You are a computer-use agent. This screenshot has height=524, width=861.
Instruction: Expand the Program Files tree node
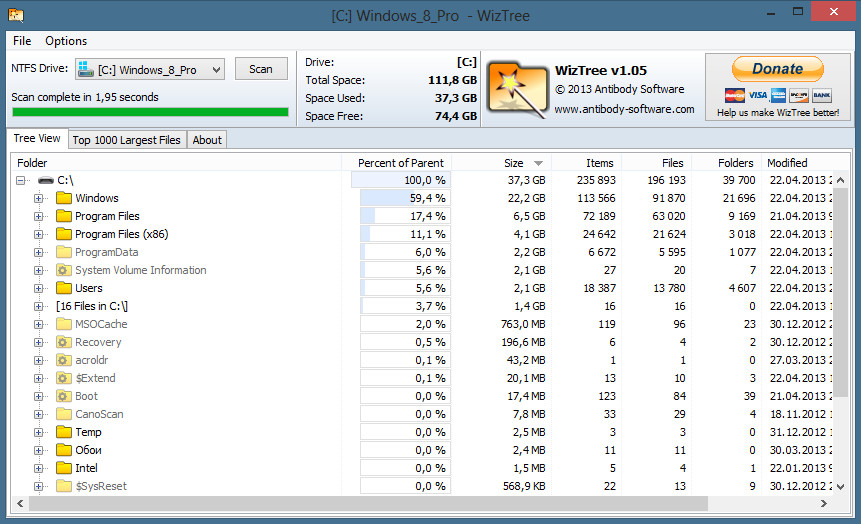pyautogui.click(x=39, y=216)
